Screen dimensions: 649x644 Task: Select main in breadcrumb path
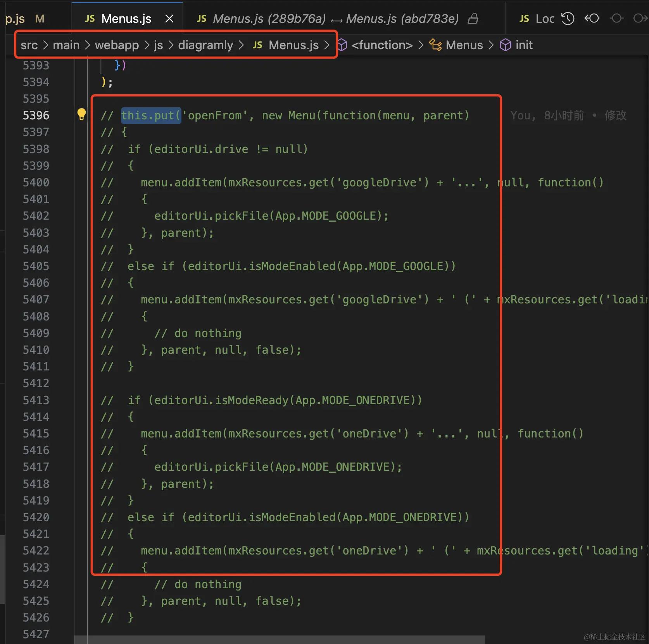coord(66,45)
